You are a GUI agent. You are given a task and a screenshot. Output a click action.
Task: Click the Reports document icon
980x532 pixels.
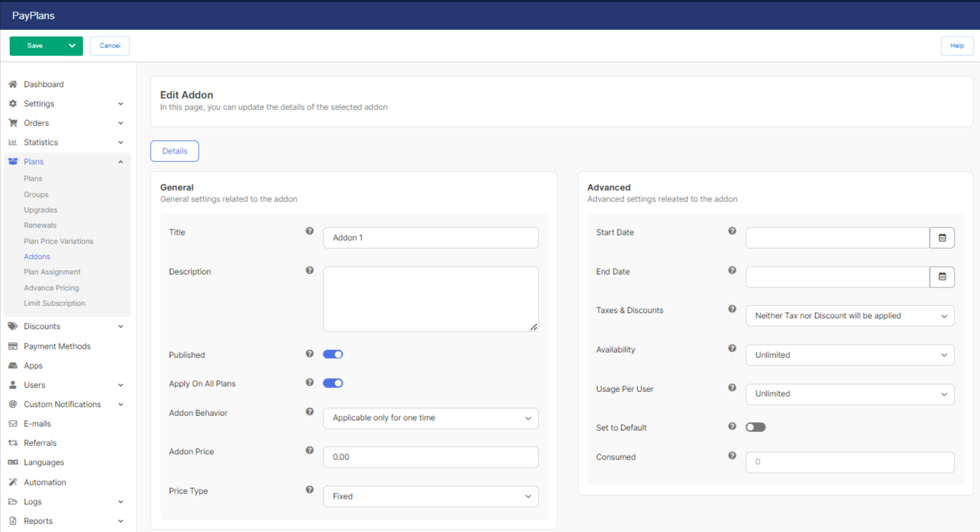tap(13, 521)
